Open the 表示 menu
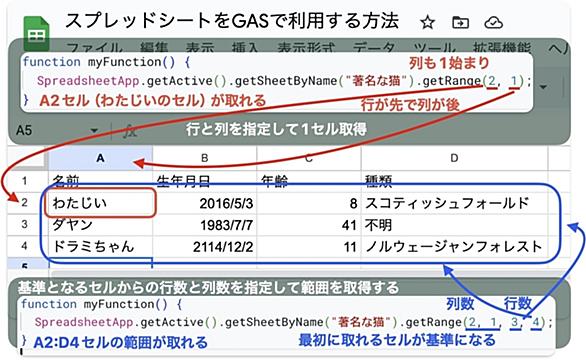This screenshot has width=586, height=360. tap(200, 47)
